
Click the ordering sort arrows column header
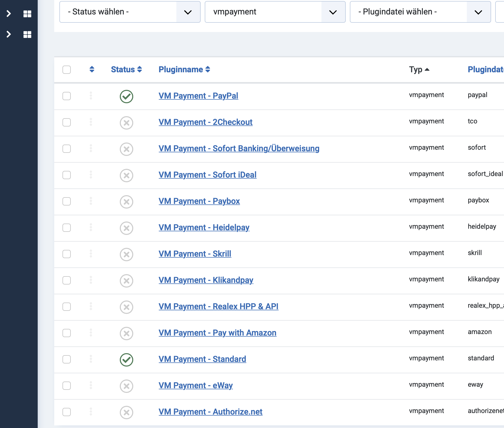tap(92, 69)
